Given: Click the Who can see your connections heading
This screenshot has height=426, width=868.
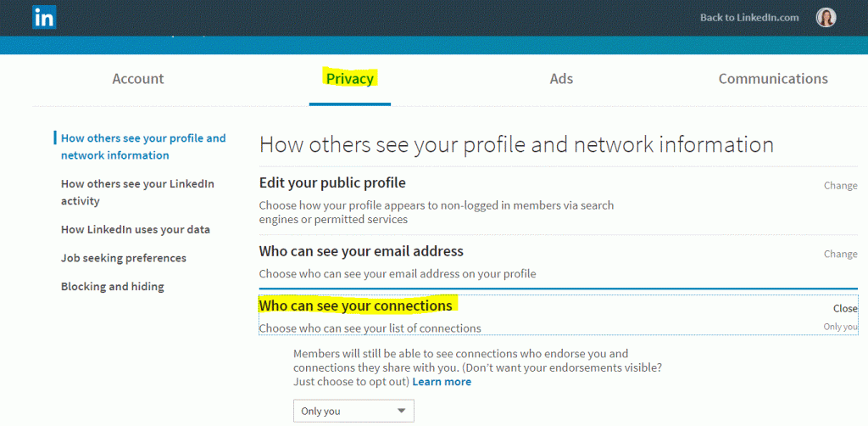Looking at the screenshot, I should (355, 305).
